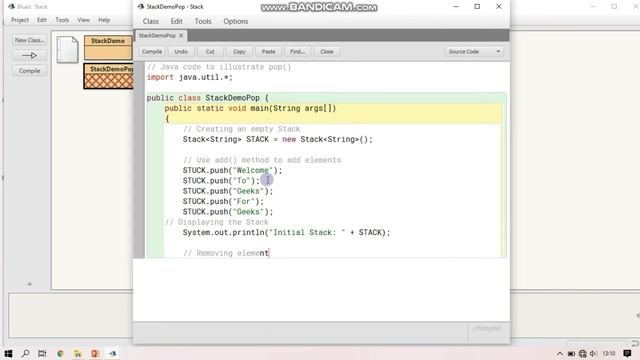Screen dimensions: 640x360
Task: Click the BlueJ icon in editor title bar
Action: (141, 7)
